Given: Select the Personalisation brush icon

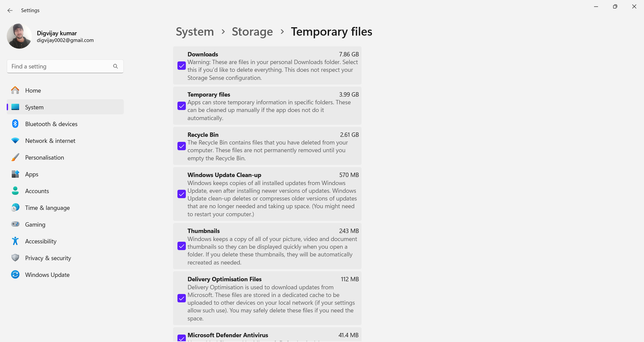Looking at the screenshot, I should pos(15,157).
